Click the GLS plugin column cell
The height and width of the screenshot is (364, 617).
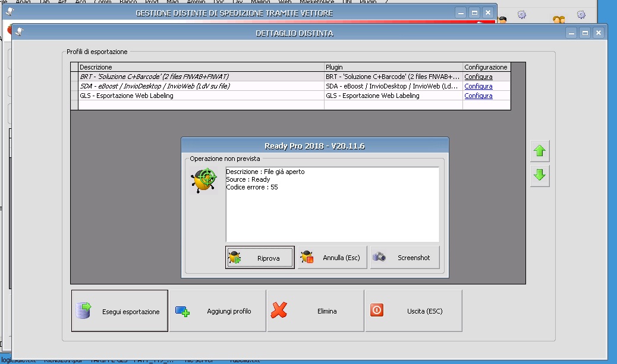pos(394,96)
